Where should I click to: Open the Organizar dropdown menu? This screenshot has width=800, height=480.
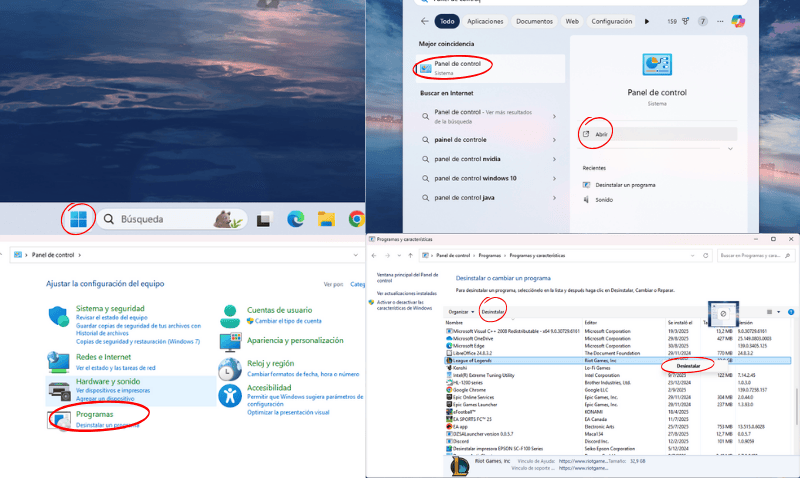tap(460, 312)
